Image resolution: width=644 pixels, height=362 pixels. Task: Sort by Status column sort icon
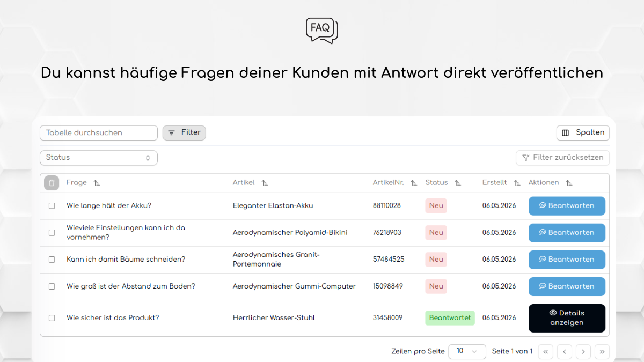pyautogui.click(x=458, y=183)
